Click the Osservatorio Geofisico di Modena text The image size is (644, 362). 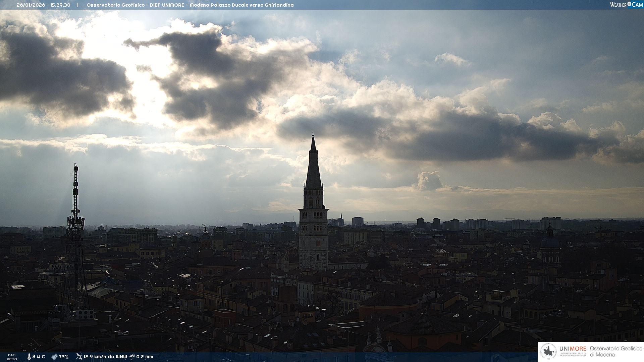616,352
